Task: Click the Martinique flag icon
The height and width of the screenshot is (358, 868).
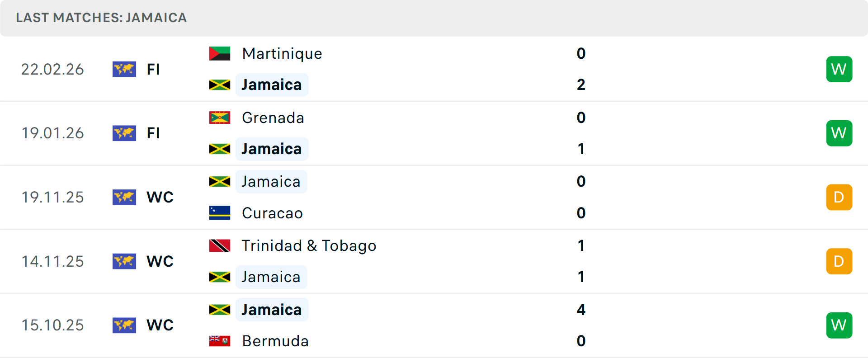Action: [220, 54]
